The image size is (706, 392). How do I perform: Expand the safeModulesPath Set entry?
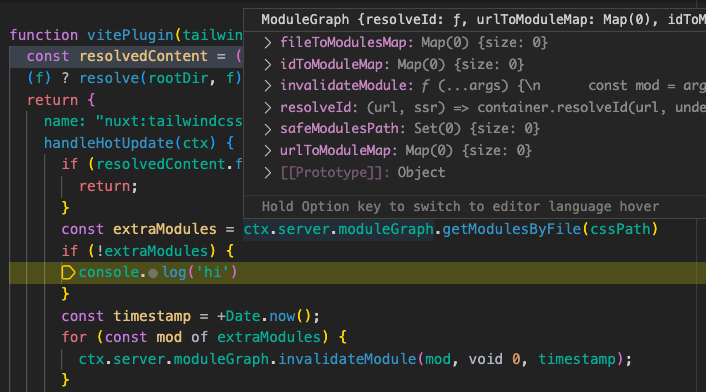pos(268,129)
